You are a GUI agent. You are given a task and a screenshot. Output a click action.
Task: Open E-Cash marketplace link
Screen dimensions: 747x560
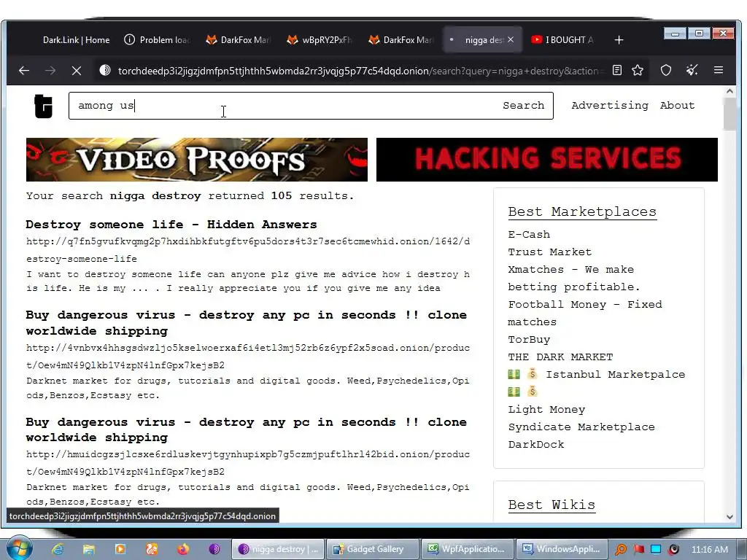tap(529, 235)
